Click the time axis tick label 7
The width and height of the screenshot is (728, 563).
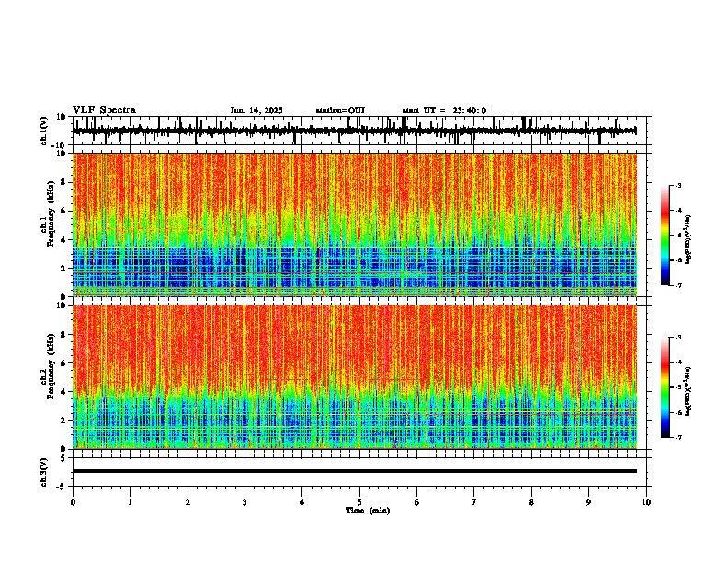[x=474, y=502]
